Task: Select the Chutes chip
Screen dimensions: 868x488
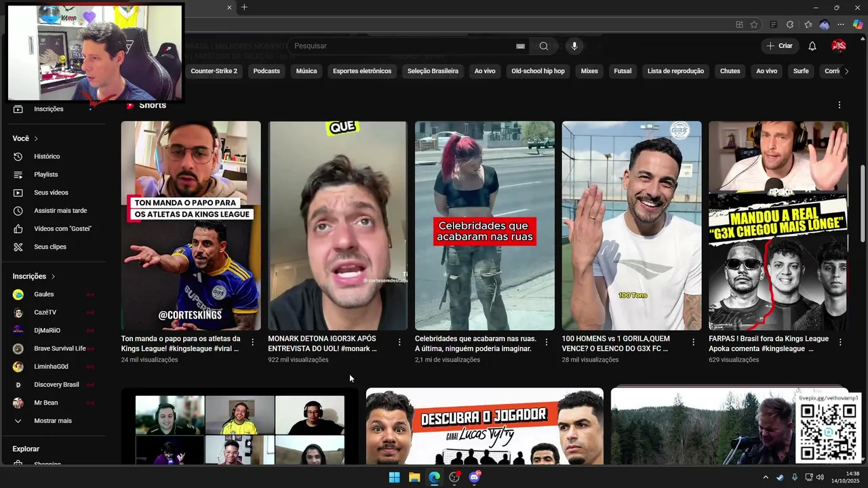Action: [x=730, y=71]
